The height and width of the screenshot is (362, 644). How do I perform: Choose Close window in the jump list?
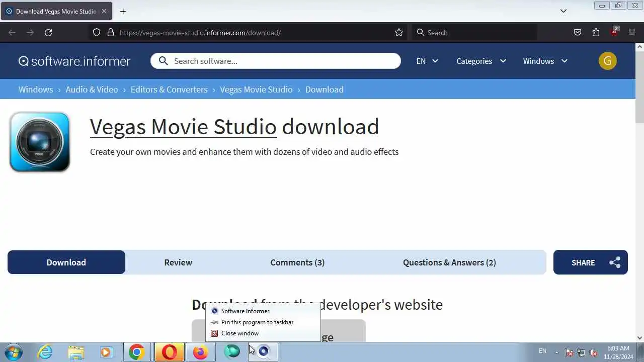[263, 333]
